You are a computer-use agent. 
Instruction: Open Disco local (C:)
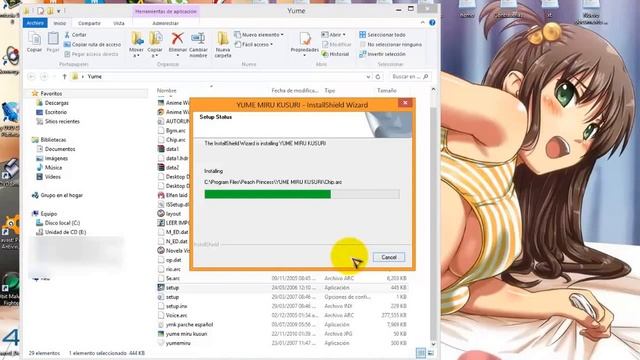click(x=58, y=223)
